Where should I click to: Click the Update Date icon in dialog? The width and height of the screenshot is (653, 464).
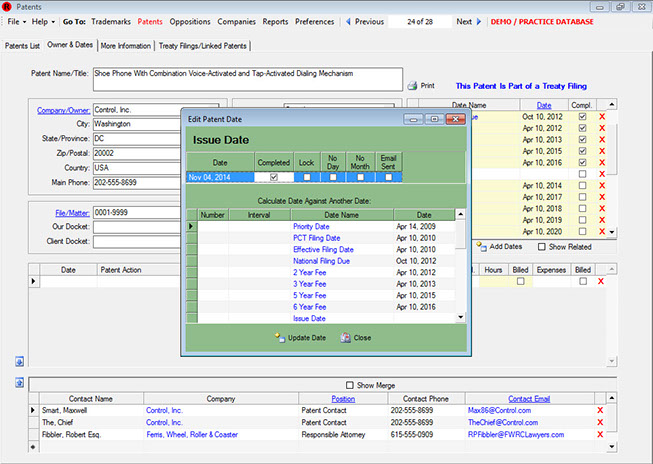[279, 338]
